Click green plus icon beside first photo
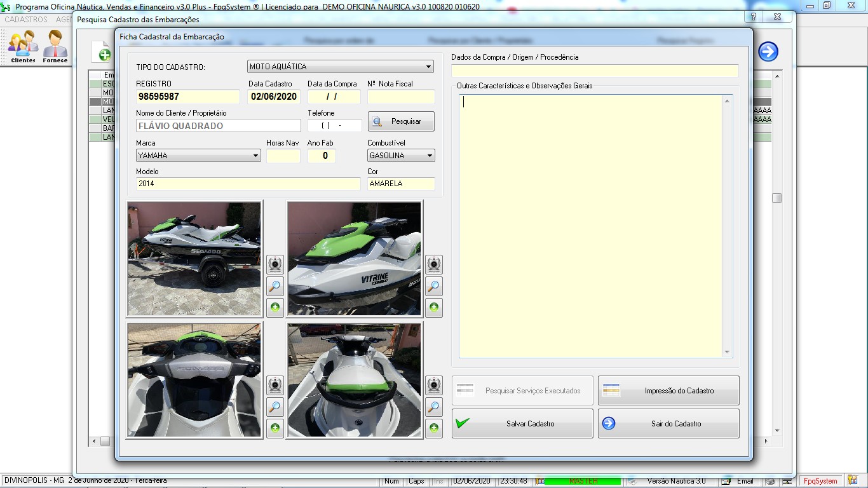 point(275,308)
